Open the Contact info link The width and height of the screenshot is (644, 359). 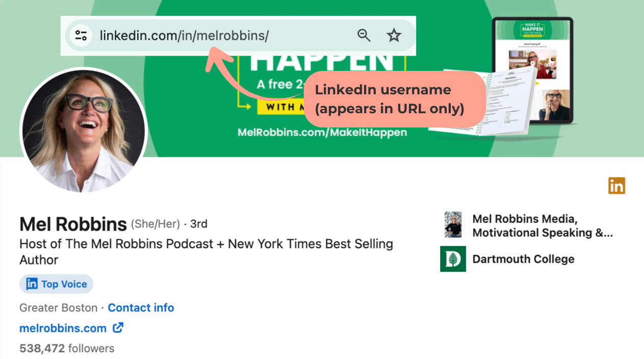tap(141, 307)
